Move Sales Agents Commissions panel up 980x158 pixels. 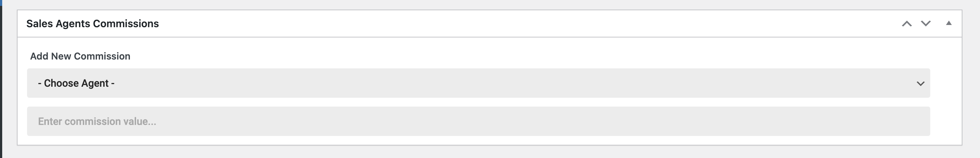pyautogui.click(x=906, y=24)
